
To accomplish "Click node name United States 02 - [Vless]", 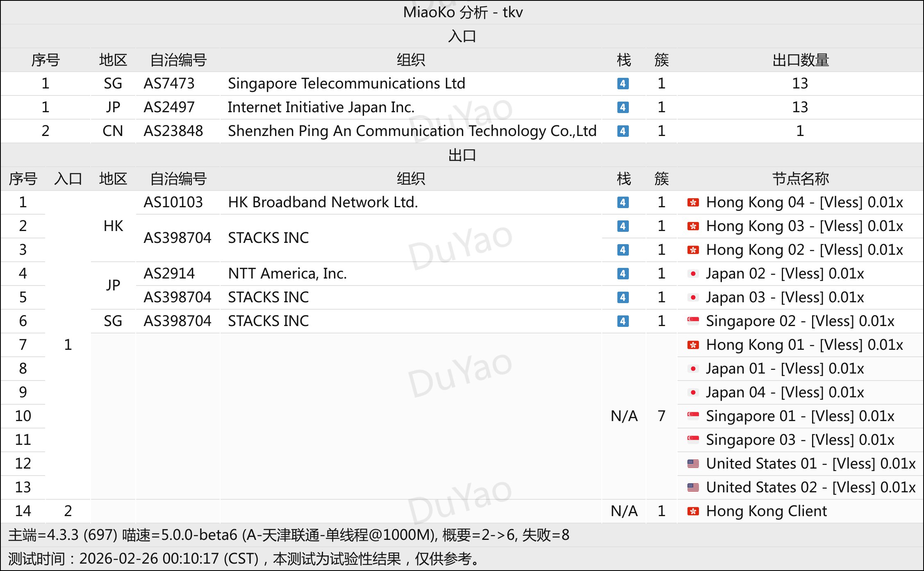I will pyautogui.click(x=810, y=487).
